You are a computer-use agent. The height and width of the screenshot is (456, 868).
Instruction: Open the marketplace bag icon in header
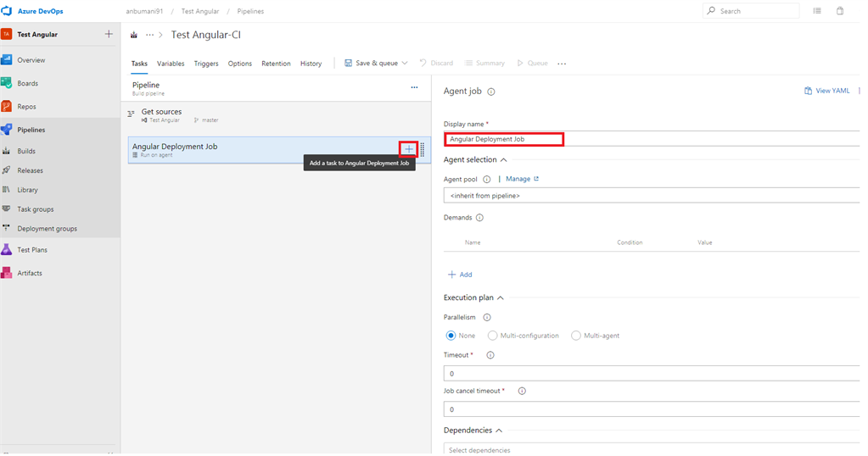pyautogui.click(x=840, y=10)
